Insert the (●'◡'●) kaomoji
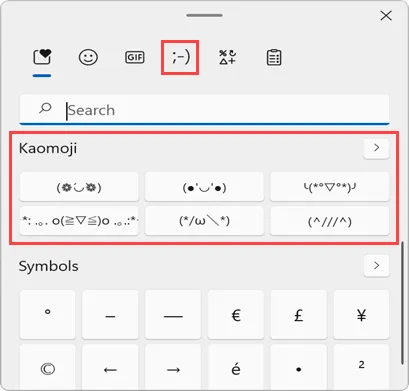Screen dimensions: 409x391 (x=204, y=187)
